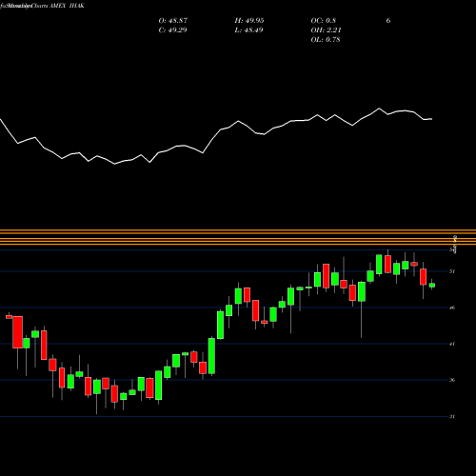This screenshot has width=476, height=476.
Task: Click the 'O: 48.87' open price value
Action: pyautogui.click(x=173, y=21)
